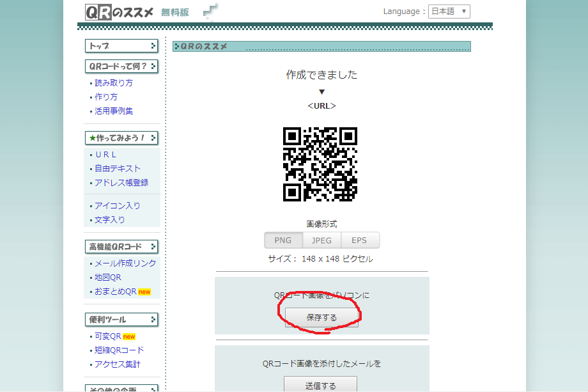The height and width of the screenshot is (392, 588).
Task: Click the サイズ: 148 x 148 ピクセル text
Action: [x=320, y=259]
